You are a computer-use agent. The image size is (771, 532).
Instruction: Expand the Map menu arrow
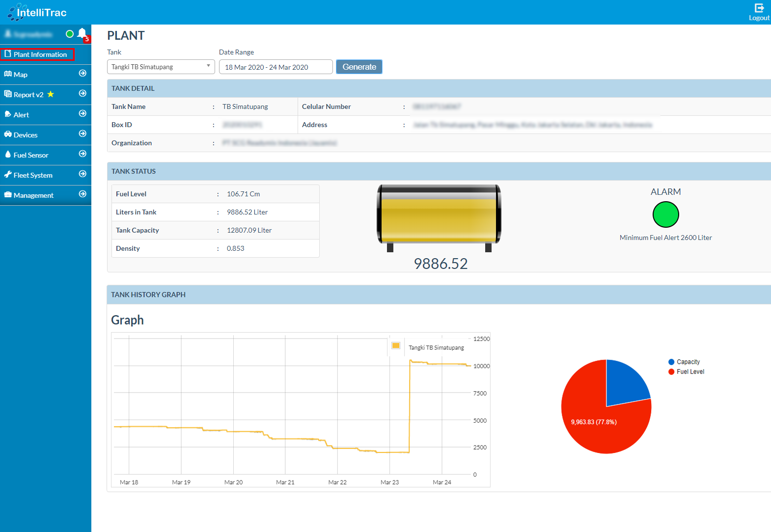[83, 74]
